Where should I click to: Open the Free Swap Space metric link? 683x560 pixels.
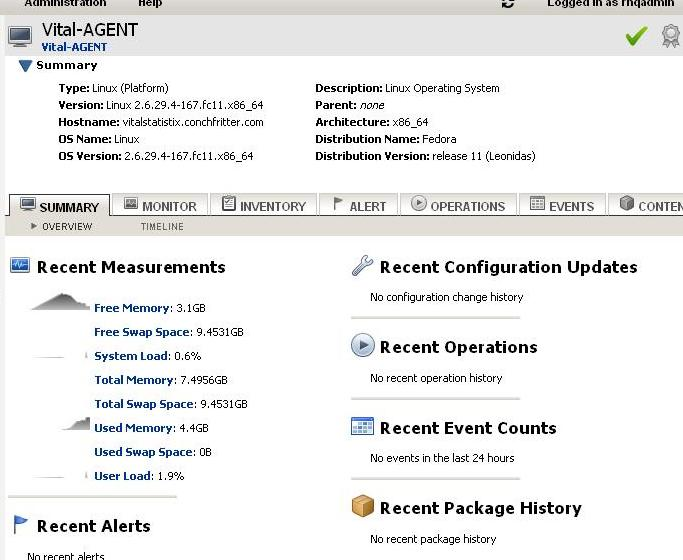[143, 332]
